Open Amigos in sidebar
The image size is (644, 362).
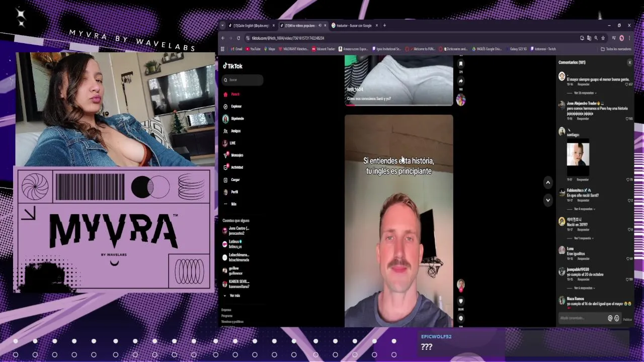(232, 131)
